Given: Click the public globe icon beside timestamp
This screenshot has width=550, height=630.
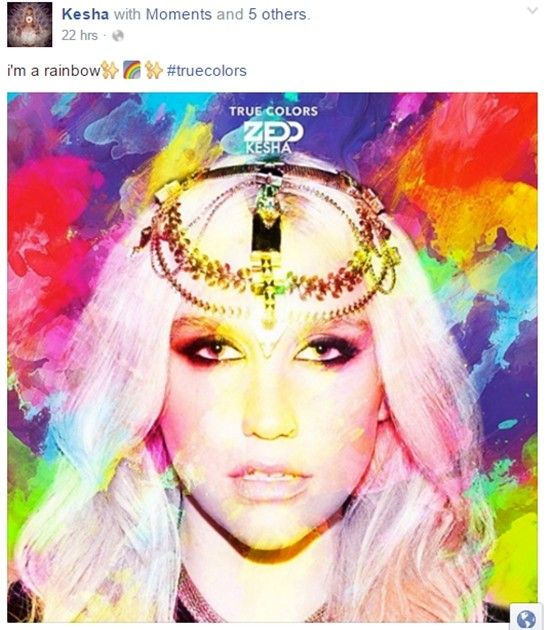Looking at the screenshot, I should click(118, 36).
